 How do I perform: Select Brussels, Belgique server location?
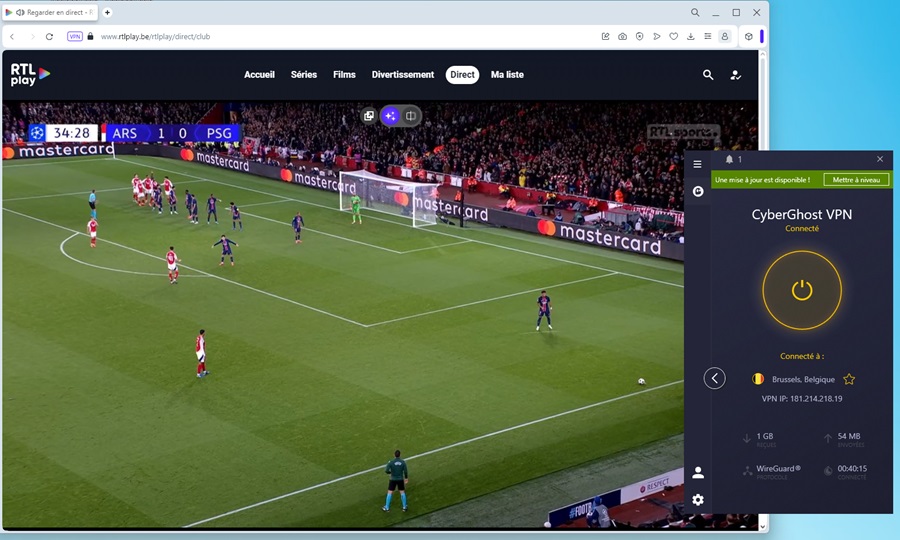[803, 379]
